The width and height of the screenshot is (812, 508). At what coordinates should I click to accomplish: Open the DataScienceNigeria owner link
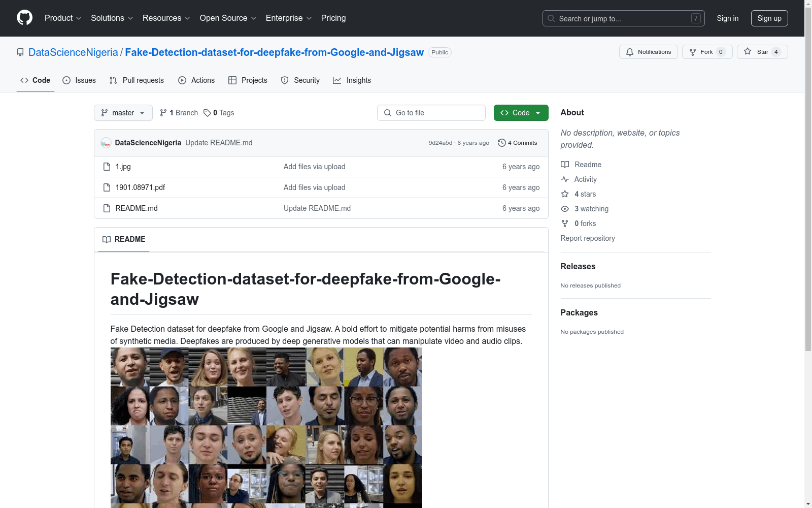pos(73,52)
